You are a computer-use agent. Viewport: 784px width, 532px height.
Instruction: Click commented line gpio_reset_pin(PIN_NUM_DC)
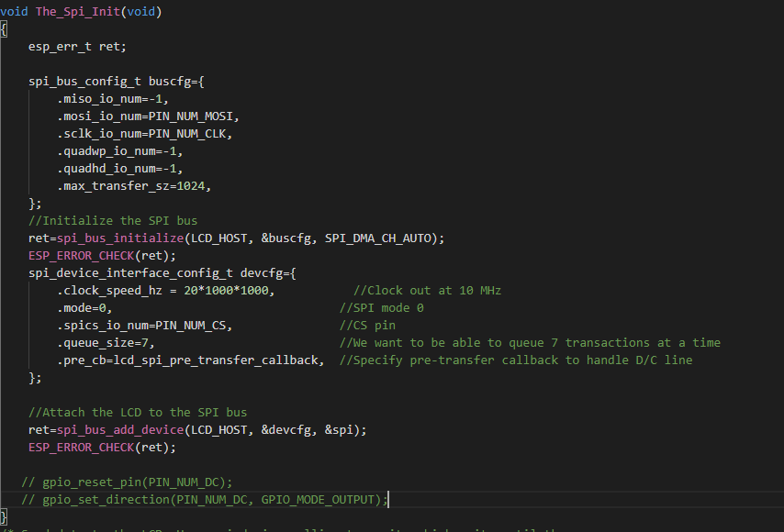(127, 482)
